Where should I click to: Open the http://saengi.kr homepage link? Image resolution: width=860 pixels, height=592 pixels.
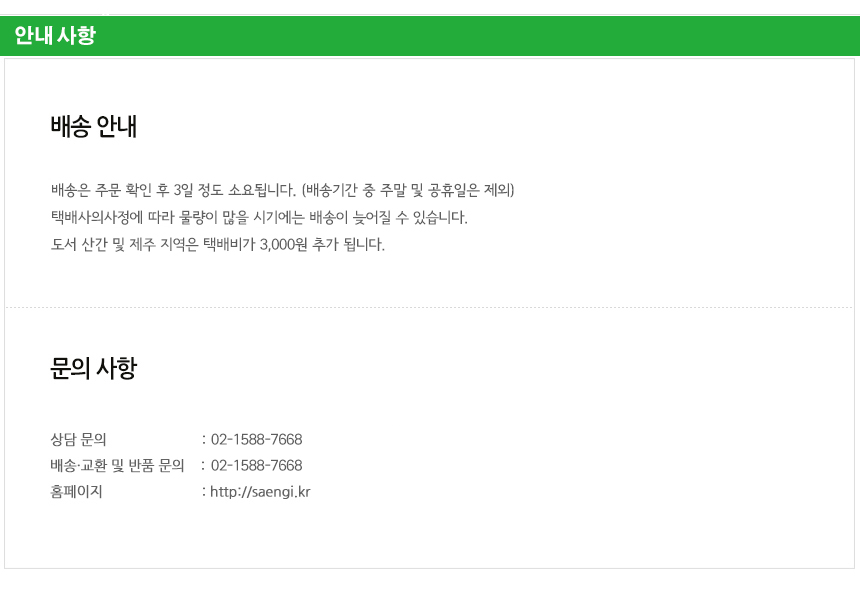pyautogui.click(x=260, y=492)
